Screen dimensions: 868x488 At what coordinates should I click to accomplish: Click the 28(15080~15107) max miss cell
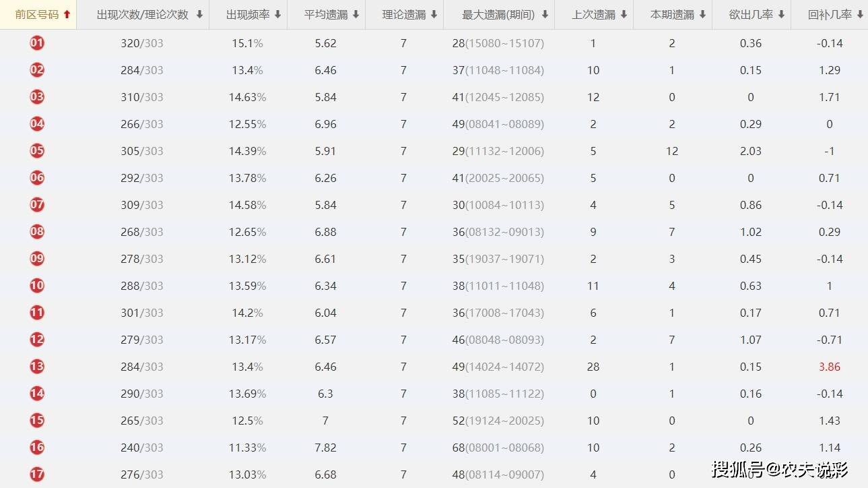point(498,43)
